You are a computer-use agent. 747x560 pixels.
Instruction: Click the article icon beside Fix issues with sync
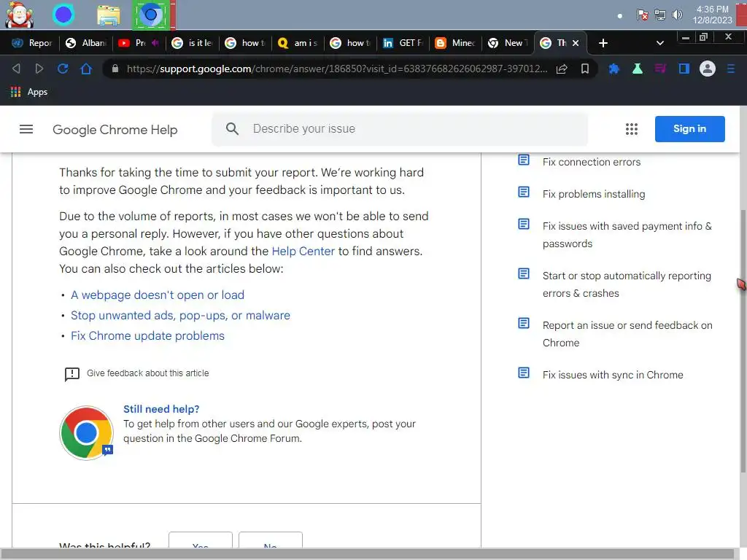(524, 373)
